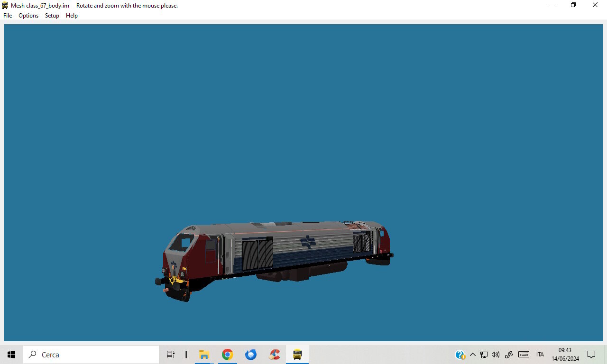Open the Setup menu
Image resolution: width=607 pixels, height=364 pixels.
pos(52,16)
